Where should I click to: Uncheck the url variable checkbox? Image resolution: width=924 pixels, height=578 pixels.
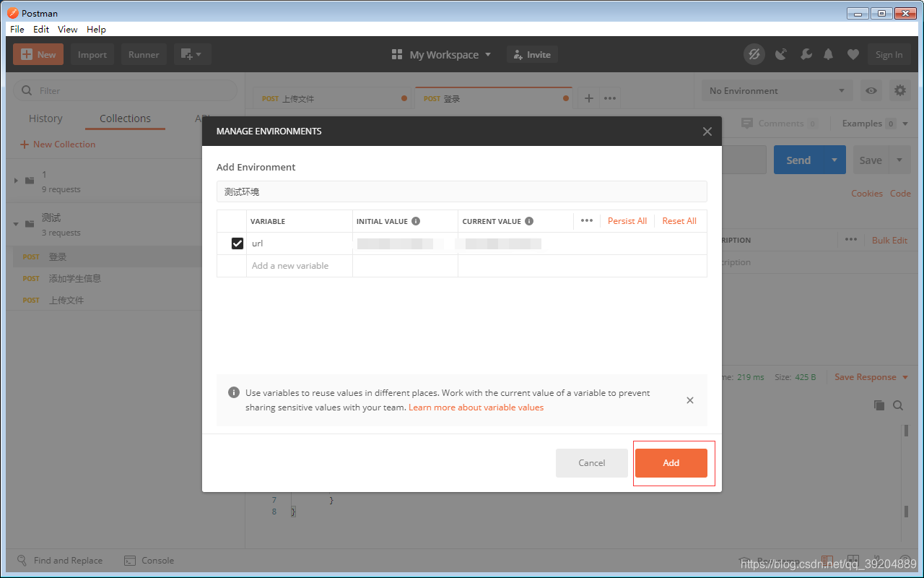click(237, 243)
